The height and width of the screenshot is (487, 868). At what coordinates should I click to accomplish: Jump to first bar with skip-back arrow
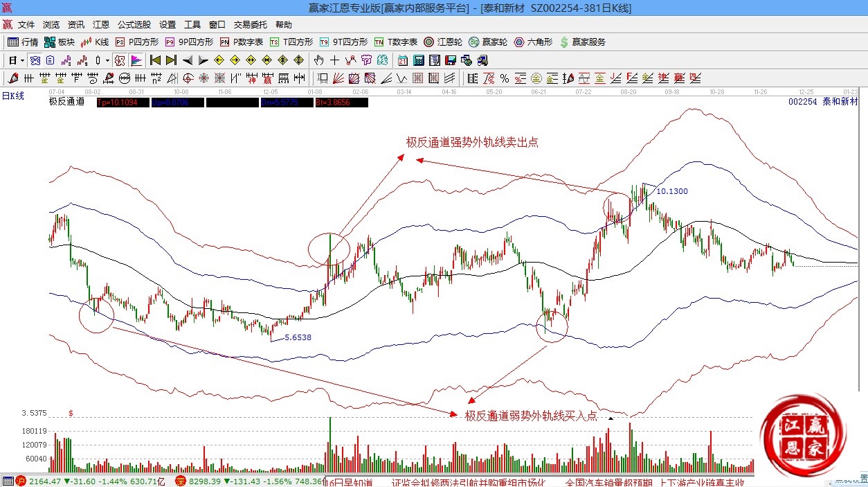click(x=156, y=60)
